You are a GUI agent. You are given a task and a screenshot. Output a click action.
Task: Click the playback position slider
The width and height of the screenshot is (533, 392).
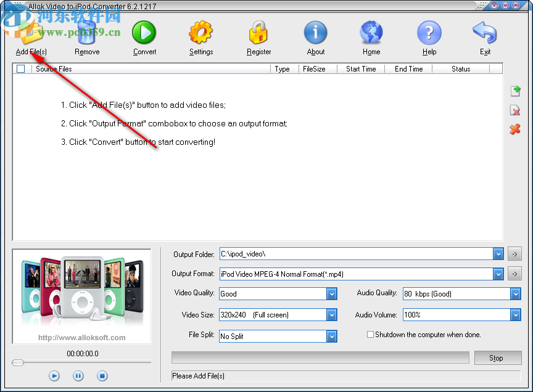[17, 363]
